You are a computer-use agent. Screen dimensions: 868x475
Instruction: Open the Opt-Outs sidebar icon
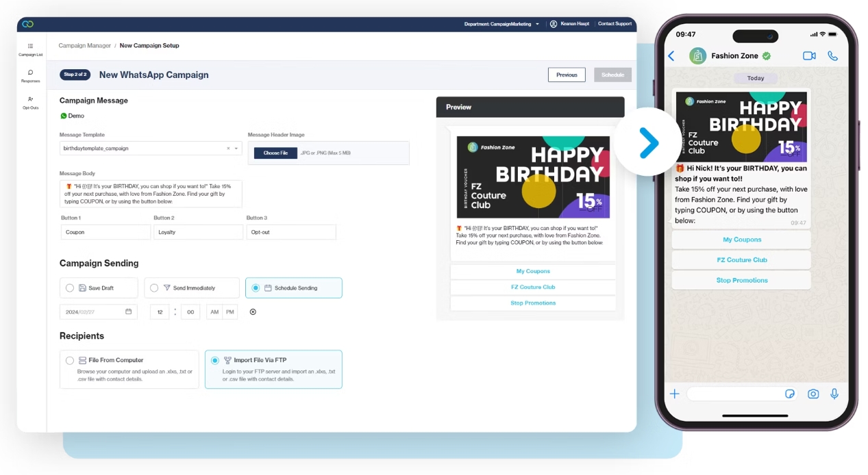(30, 102)
